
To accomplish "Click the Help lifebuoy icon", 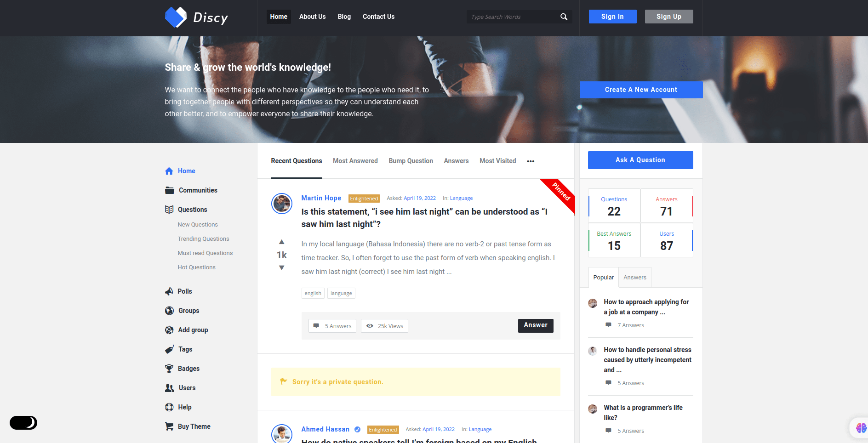I will [169, 407].
